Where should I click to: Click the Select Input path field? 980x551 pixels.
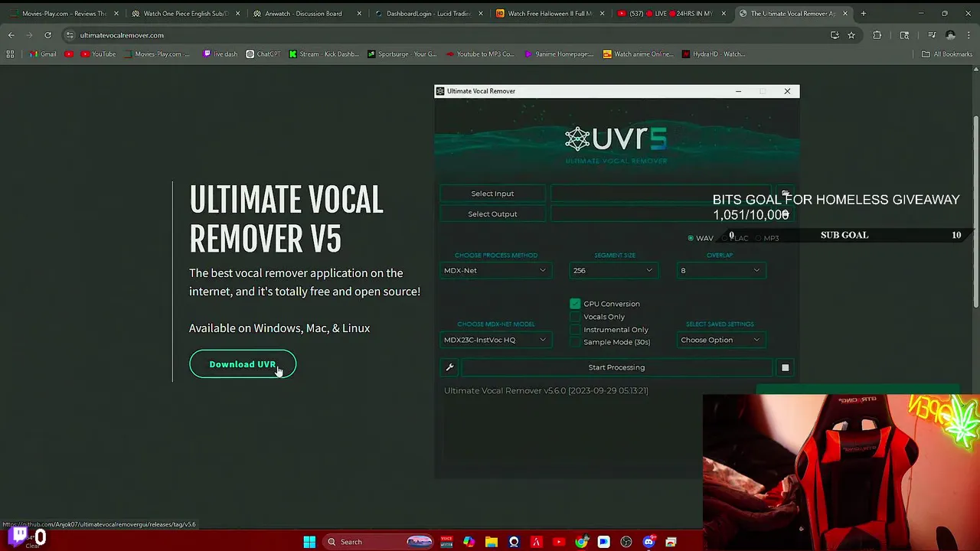662,194
